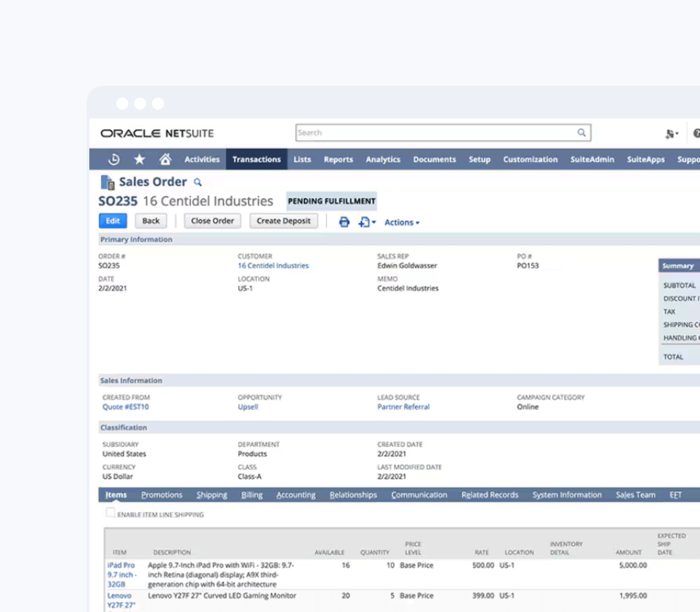The image size is (700, 612).
Task: Open the Activities menu
Action: 202,159
